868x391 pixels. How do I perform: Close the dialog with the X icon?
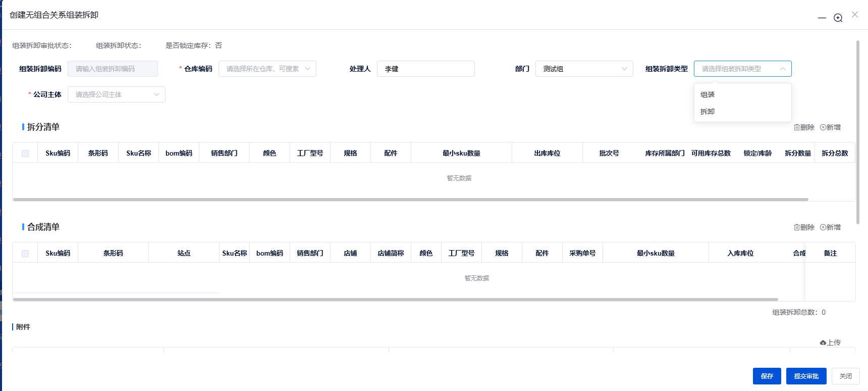click(855, 15)
